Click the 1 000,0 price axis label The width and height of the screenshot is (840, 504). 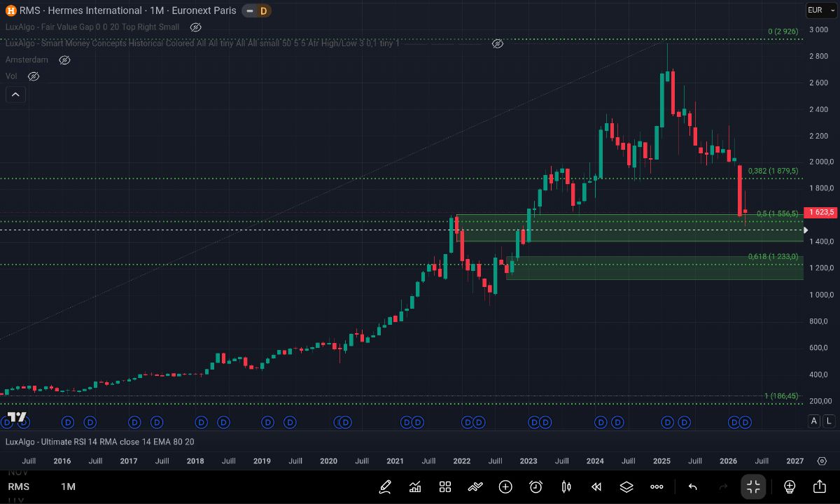click(x=820, y=295)
